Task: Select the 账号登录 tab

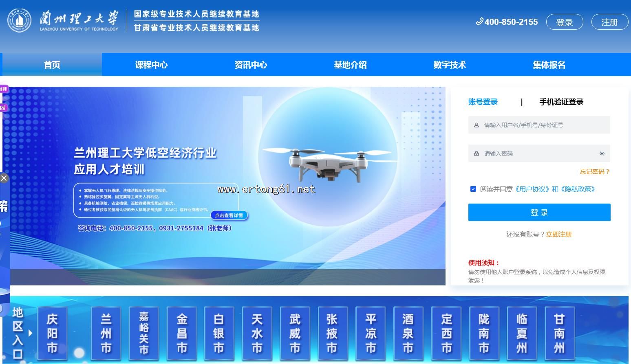Action: coord(483,102)
